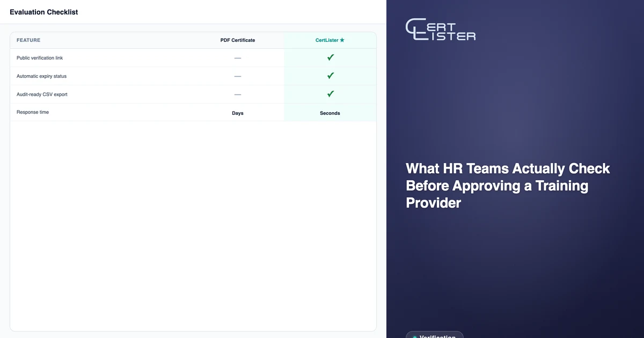Click dash in Audit-ready CSV export row
644x338 pixels.
[238, 94]
